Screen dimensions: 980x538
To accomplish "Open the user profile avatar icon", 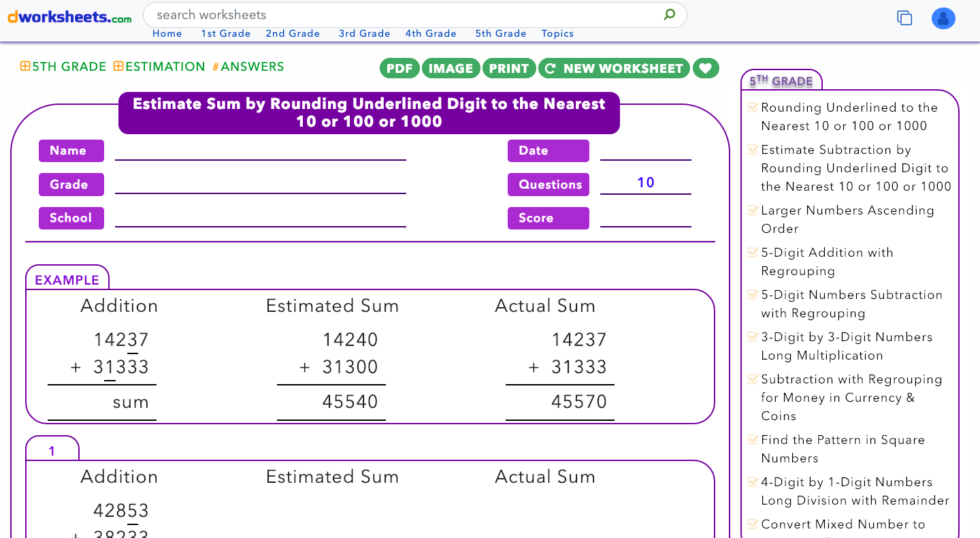I will 943,18.
